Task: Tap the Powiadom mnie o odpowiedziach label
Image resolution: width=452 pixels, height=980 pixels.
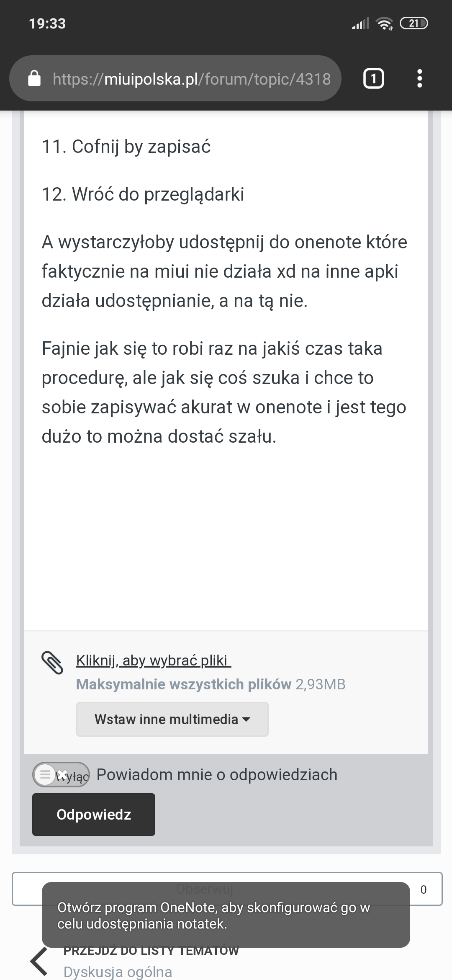Action: point(217,775)
